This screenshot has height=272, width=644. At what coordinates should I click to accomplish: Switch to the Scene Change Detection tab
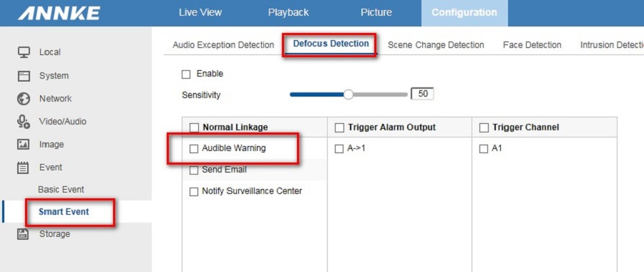436,45
